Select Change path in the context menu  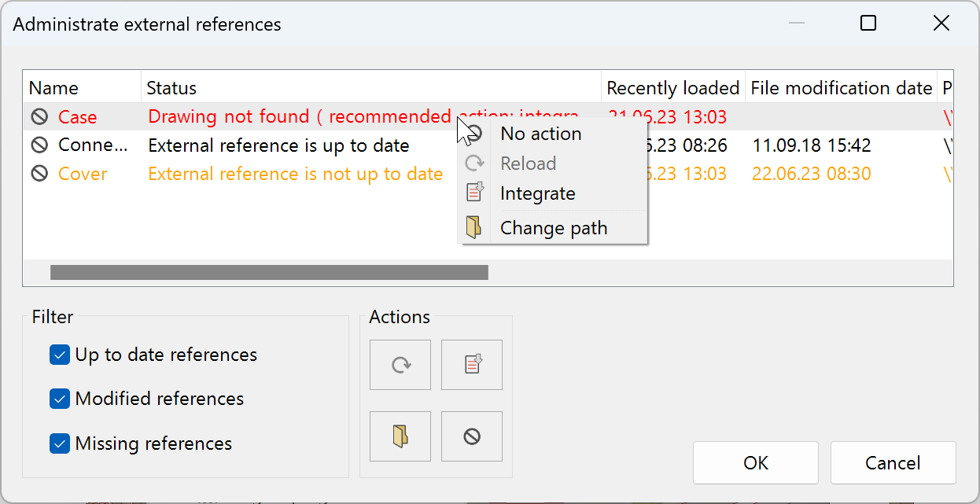tap(553, 227)
